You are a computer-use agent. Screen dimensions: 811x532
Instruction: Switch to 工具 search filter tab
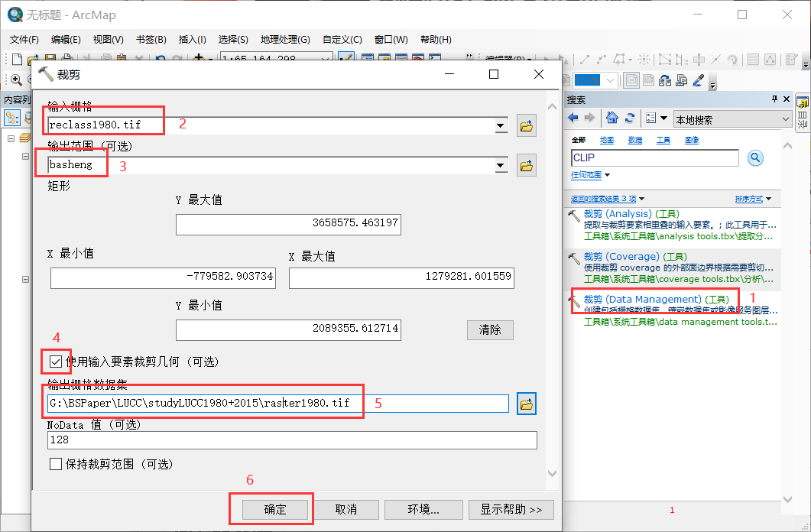tap(663, 140)
